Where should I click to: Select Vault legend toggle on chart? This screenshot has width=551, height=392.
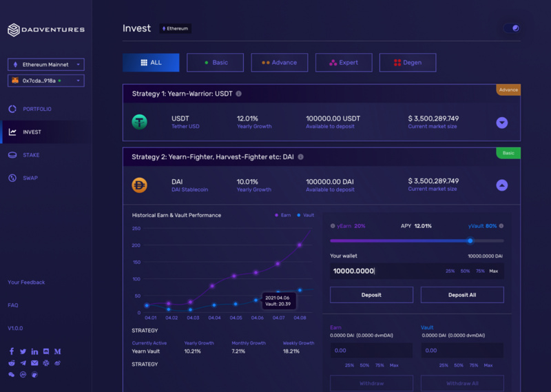point(305,215)
